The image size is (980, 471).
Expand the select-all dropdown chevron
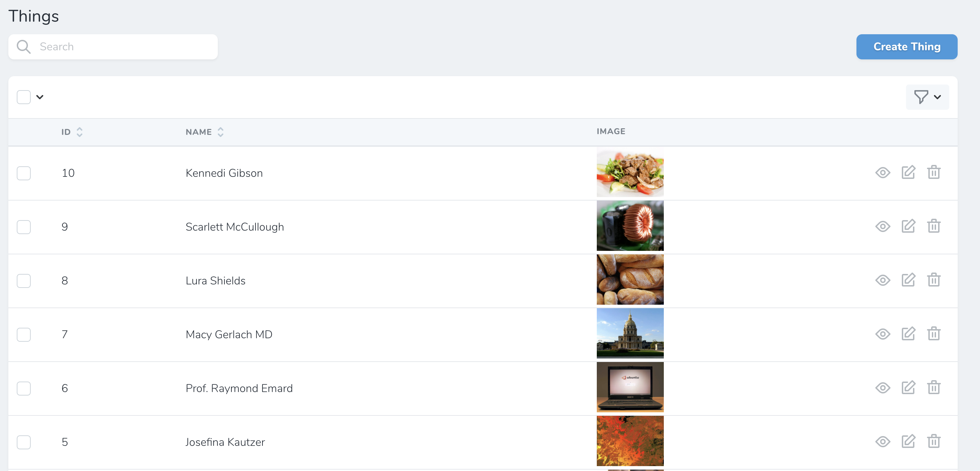click(40, 97)
